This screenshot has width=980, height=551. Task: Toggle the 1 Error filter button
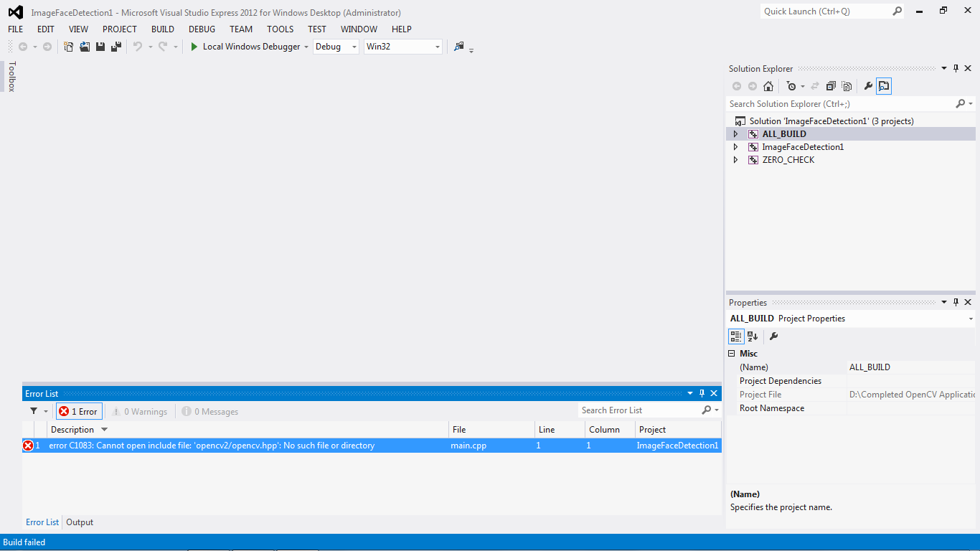(x=80, y=411)
